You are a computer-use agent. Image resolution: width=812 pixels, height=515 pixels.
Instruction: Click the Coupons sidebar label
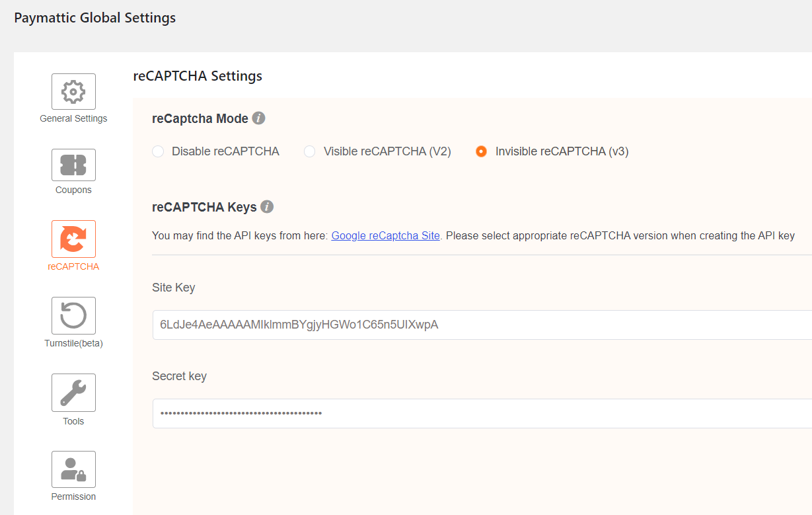(x=73, y=190)
